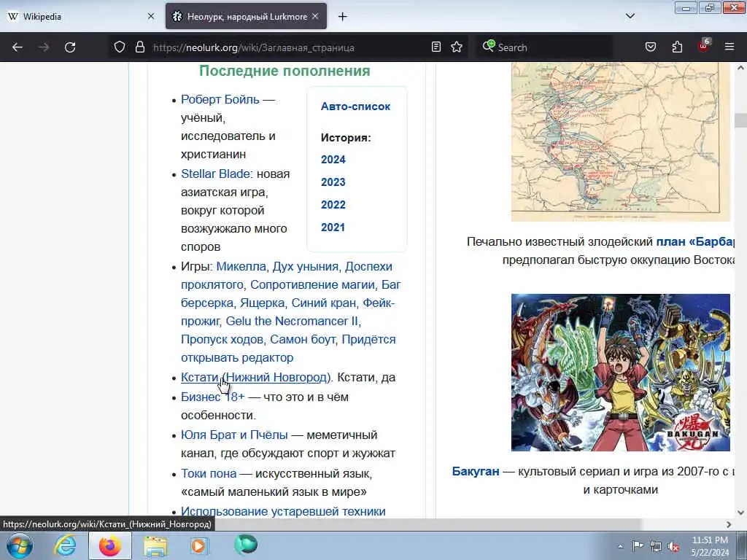Open Firefox hamburger application menu
Image resolution: width=747 pixels, height=560 pixels.
pos(729,47)
